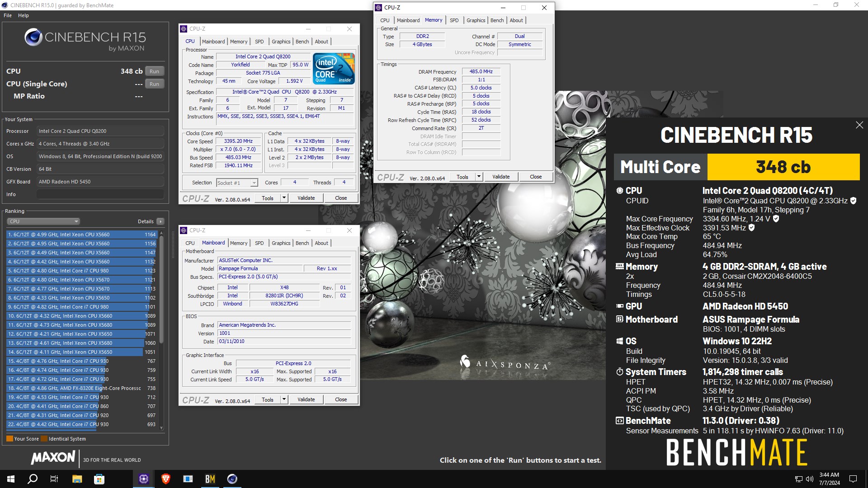The image size is (868, 488).
Task: Open Graphics tab in the CPU tab CPU-Z window
Action: pyautogui.click(x=281, y=42)
